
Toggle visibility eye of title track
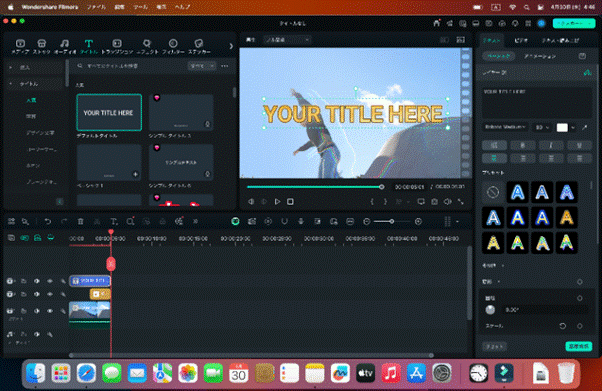click(x=50, y=281)
